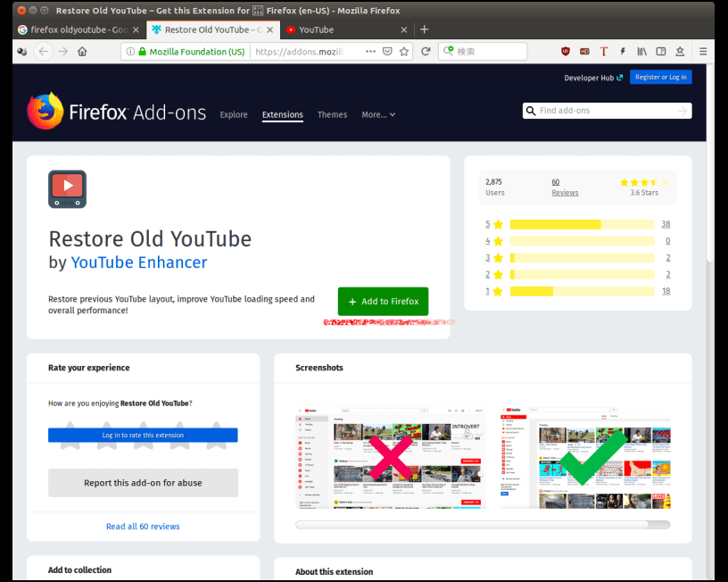The height and width of the screenshot is (582, 728).
Task: Click the Firefox Add-ons logo
Action: [x=116, y=112]
